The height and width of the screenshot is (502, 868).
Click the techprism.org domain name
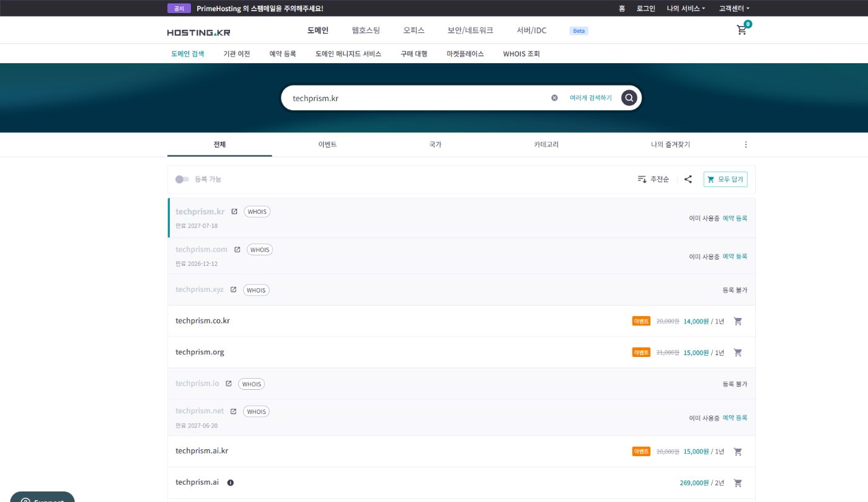click(200, 351)
